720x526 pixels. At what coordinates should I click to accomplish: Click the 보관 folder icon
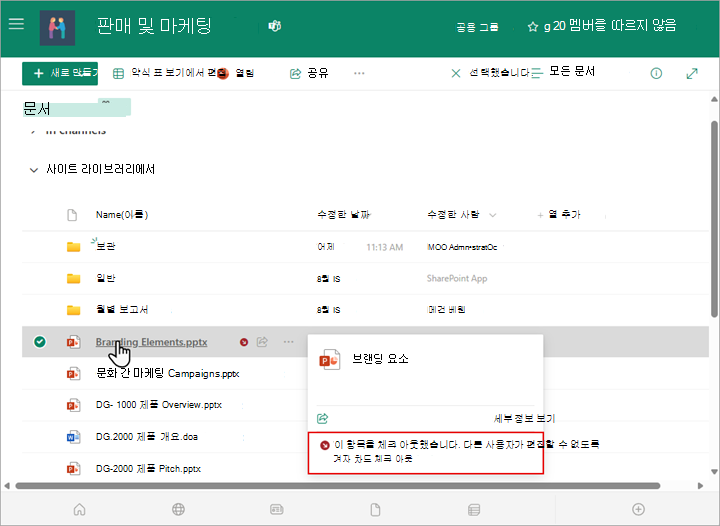(73, 247)
